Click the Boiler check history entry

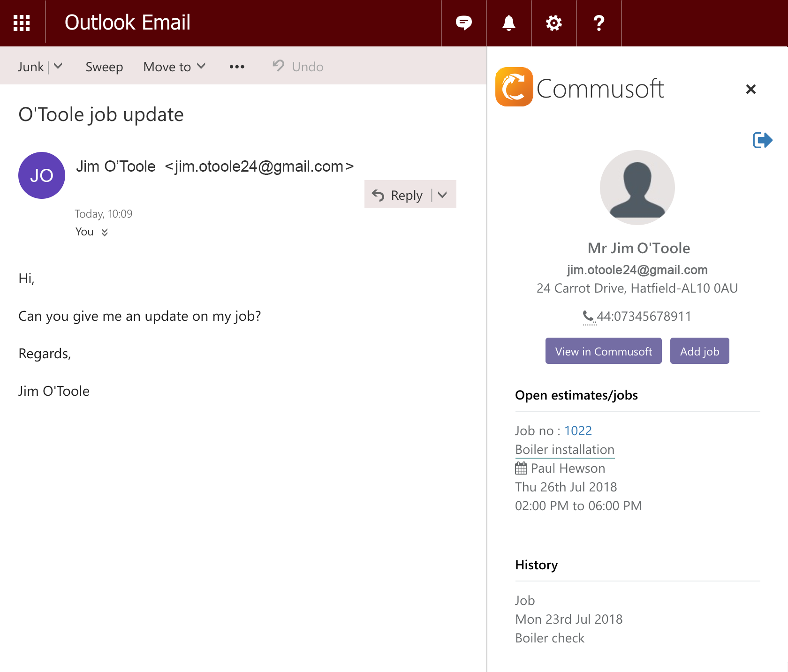coord(550,638)
